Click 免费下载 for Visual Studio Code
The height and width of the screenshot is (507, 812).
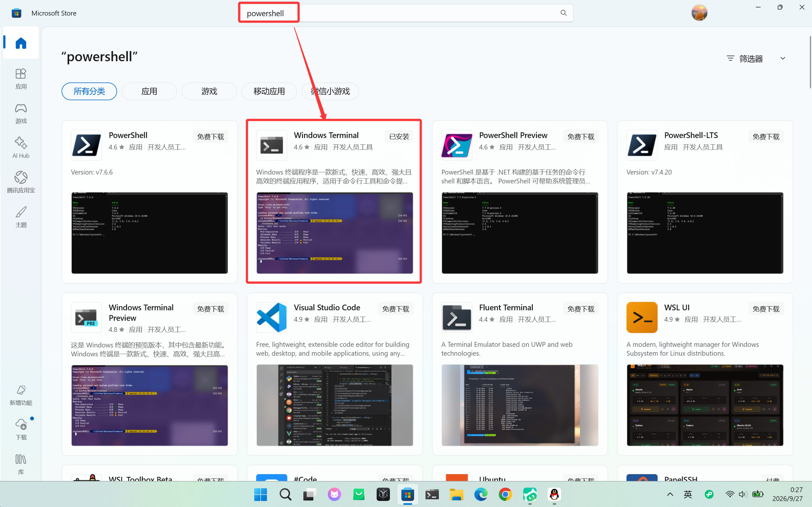(x=396, y=309)
